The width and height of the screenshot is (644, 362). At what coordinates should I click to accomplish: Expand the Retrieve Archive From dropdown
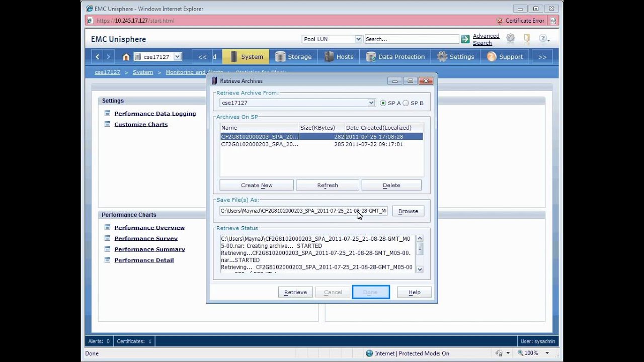pyautogui.click(x=371, y=103)
